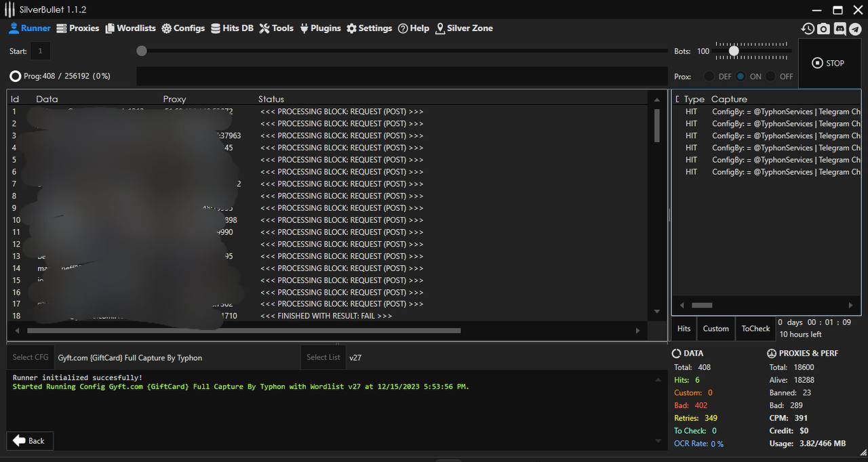868x462 pixels.
Task: Sort by the Proxy column header
Action: 174,99
